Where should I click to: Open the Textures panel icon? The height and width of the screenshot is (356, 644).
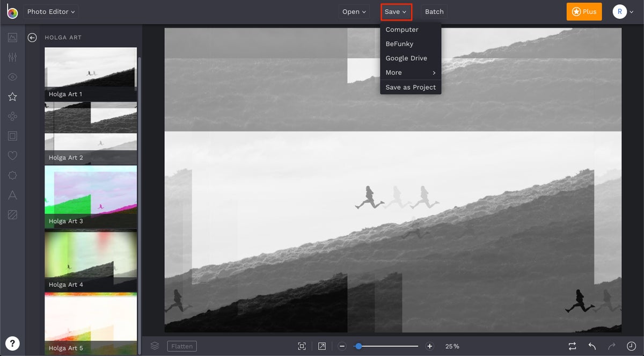click(12, 214)
